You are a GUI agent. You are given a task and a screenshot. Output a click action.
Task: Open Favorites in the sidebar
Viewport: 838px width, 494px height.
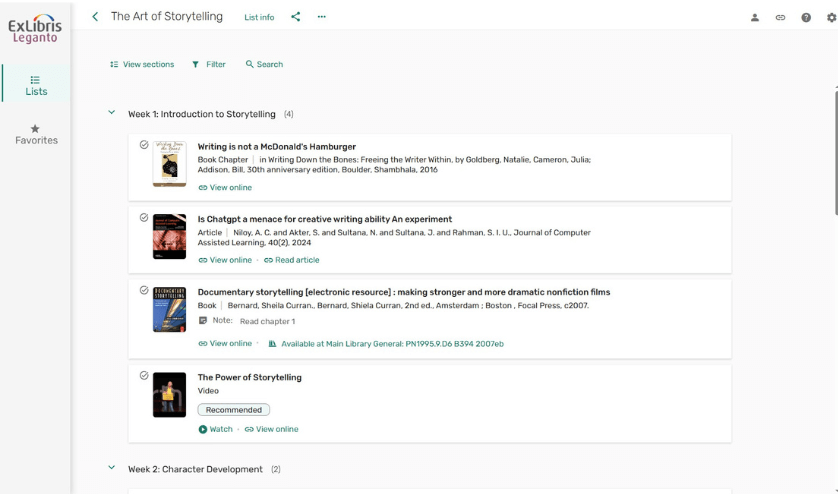click(36, 134)
